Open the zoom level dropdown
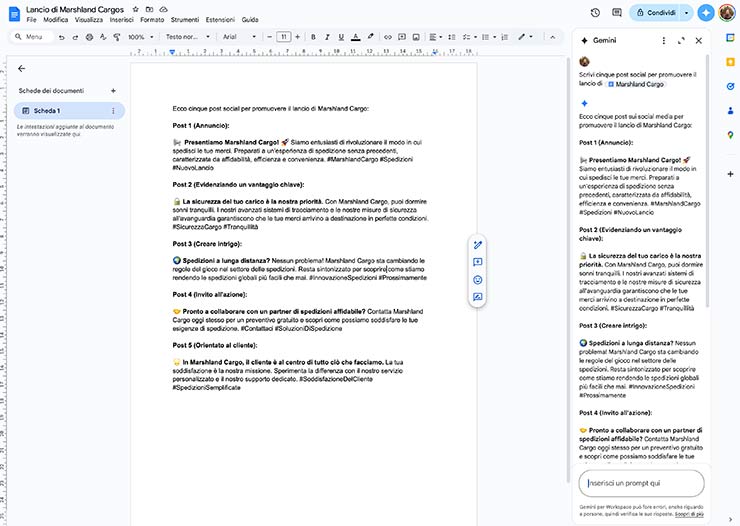Viewport: 740px width, 526px height. [x=141, y=37]
